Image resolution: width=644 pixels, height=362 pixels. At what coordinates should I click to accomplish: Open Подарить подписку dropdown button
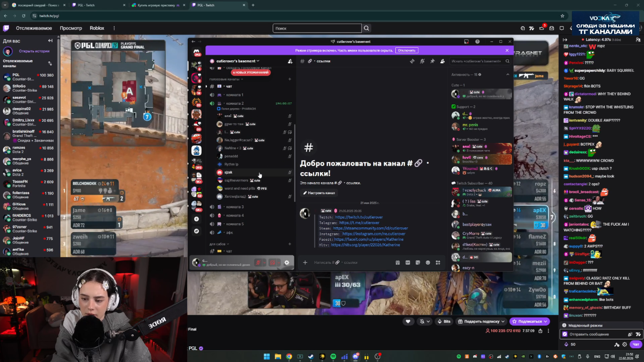click(x=482, y=321)
